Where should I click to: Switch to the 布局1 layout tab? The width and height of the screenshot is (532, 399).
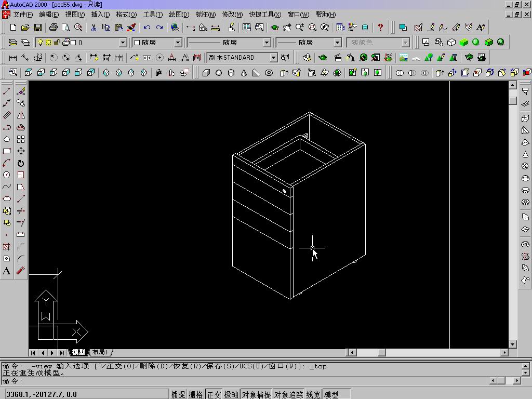(100, 352)
